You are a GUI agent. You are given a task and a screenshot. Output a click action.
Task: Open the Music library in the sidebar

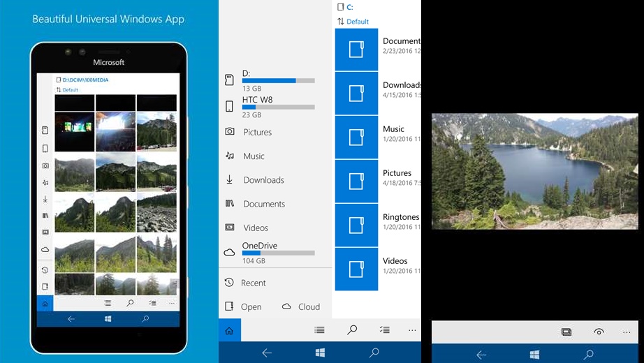254,156
